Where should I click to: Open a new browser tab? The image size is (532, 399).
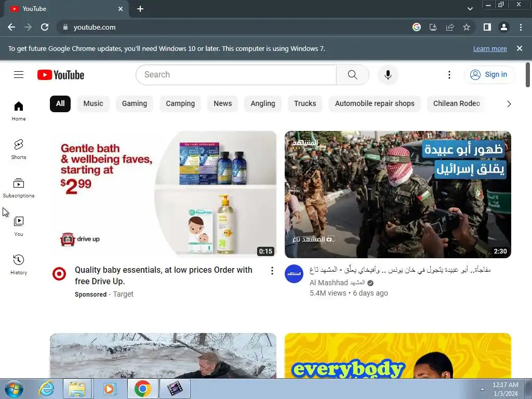(x=140, y=9)
